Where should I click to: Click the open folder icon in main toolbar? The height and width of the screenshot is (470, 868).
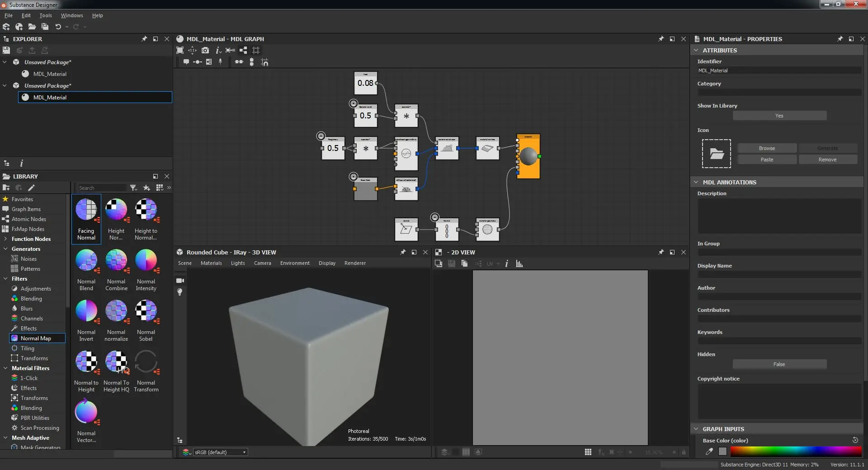click(32, 27)
